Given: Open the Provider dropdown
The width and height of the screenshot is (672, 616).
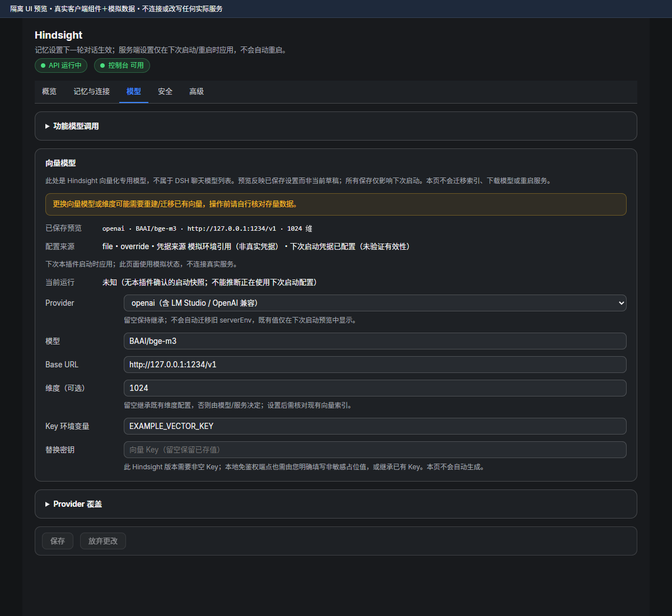Looking at the screenshot, I should 375,303.
